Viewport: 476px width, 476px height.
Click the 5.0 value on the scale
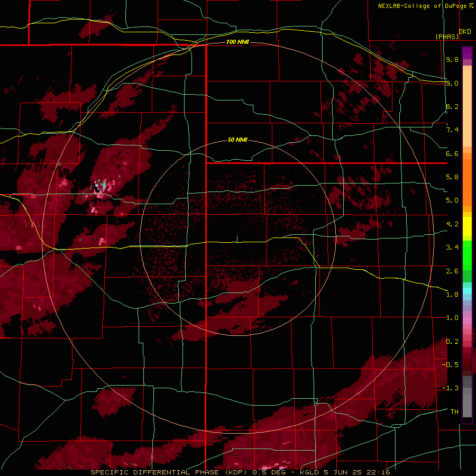click(x=452, y=200)
